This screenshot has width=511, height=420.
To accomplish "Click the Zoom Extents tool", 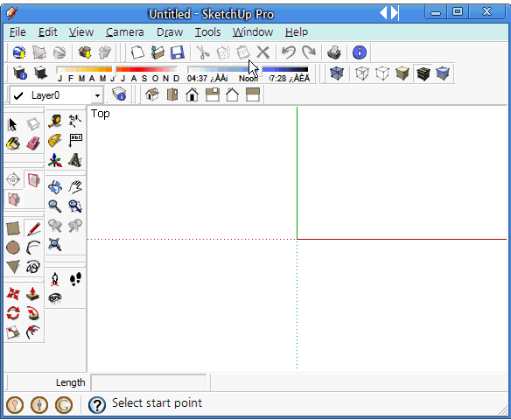I will (x=55, y=244).
